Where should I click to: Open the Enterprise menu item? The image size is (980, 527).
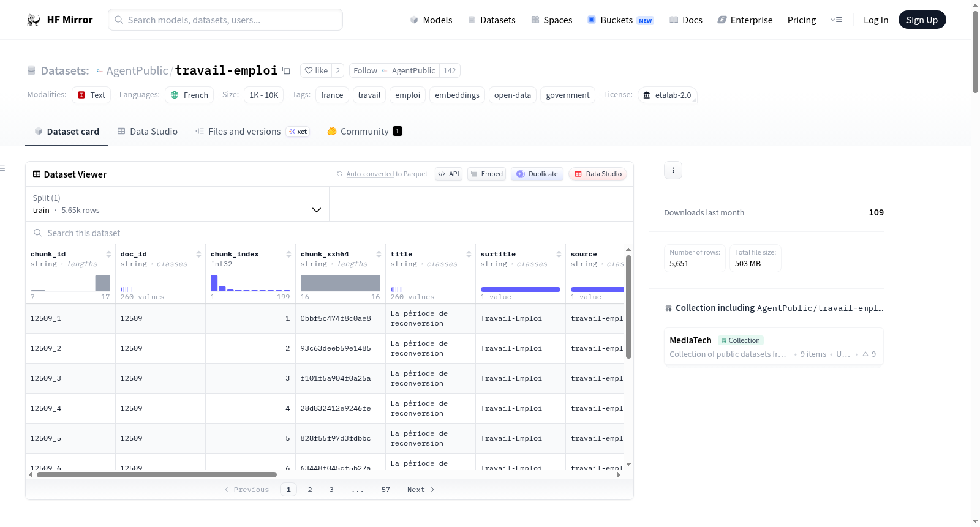pyautogui.click(x=745, y=20)
